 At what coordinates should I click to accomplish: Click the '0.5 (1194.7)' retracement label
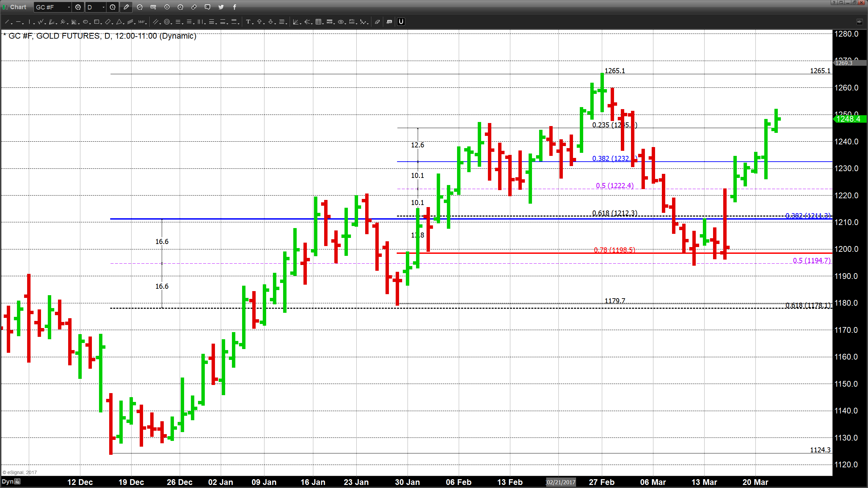pos(812,261)
